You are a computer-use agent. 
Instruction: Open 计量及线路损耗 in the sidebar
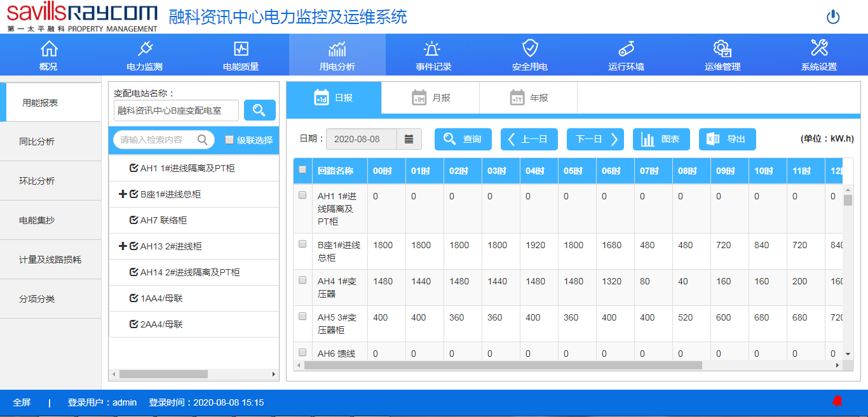[x=51, y=260]
